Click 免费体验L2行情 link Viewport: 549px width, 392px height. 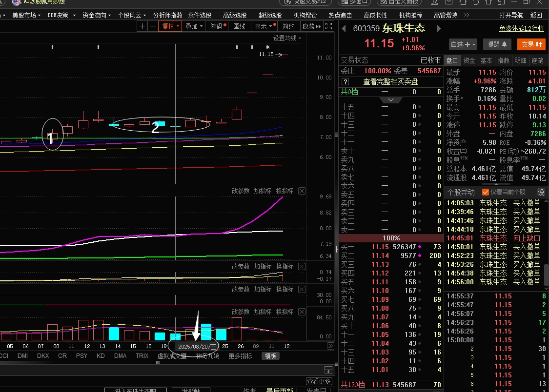pos(521,28)
